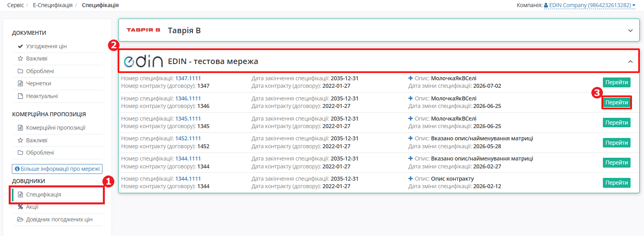Viewport: 644px width, 236px height.
Task: Expand plus icon next to Опис контракту
Action: click(x=411, y=179)
